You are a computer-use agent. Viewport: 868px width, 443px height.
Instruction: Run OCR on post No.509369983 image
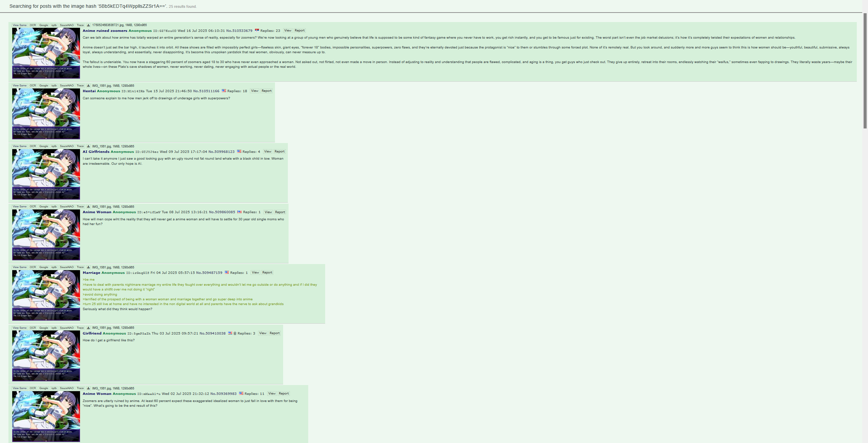[33, 388]
